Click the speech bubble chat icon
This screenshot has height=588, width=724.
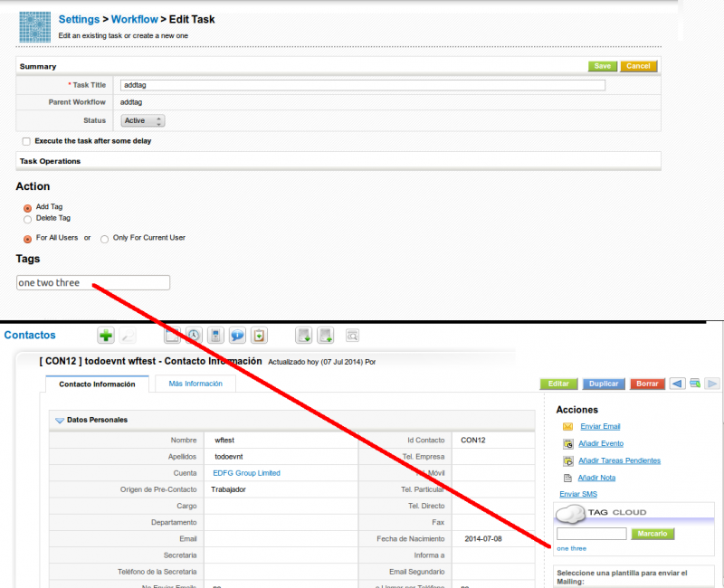coord(237,336)
